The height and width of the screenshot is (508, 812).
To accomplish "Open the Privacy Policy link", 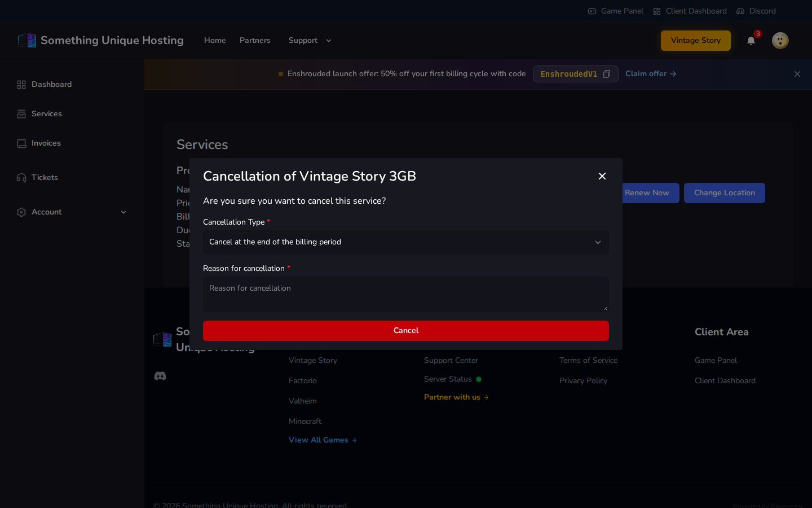I will [583, 381].
